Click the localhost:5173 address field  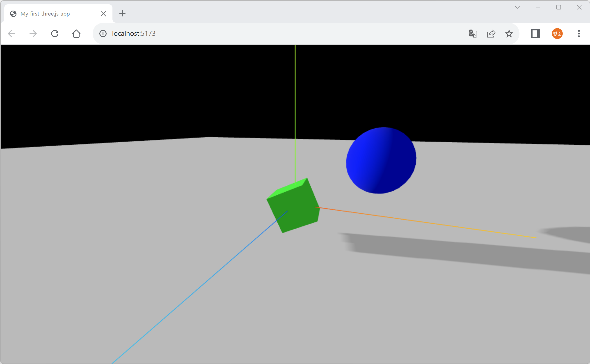tap(265, 34)
